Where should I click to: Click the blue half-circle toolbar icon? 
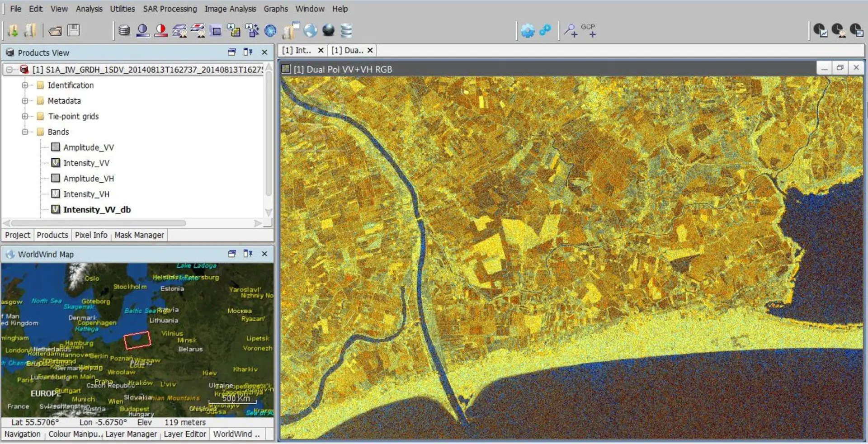[142, 30]
